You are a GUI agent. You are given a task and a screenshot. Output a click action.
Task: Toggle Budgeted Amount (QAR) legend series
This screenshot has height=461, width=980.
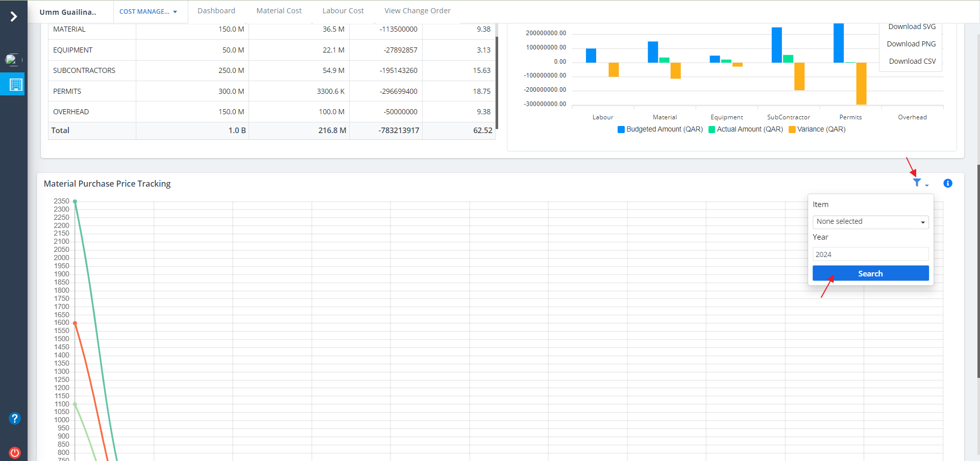[660, 130]
